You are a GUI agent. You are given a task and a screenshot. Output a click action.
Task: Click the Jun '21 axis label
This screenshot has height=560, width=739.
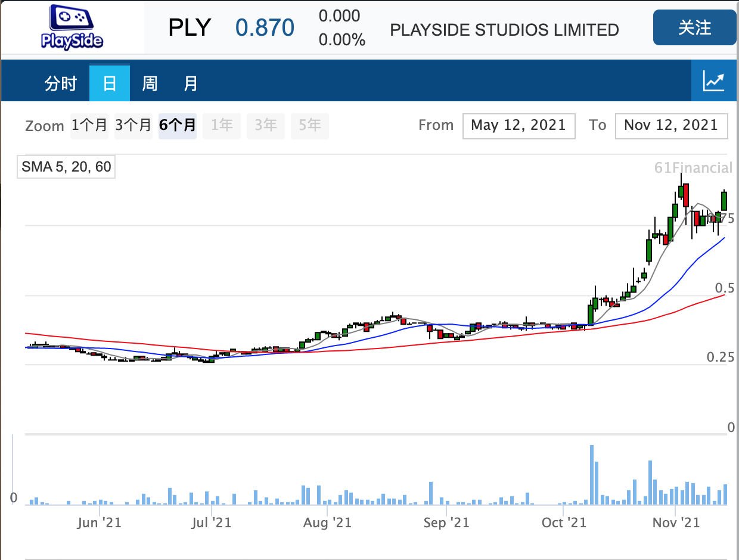(x=99, y=522)
